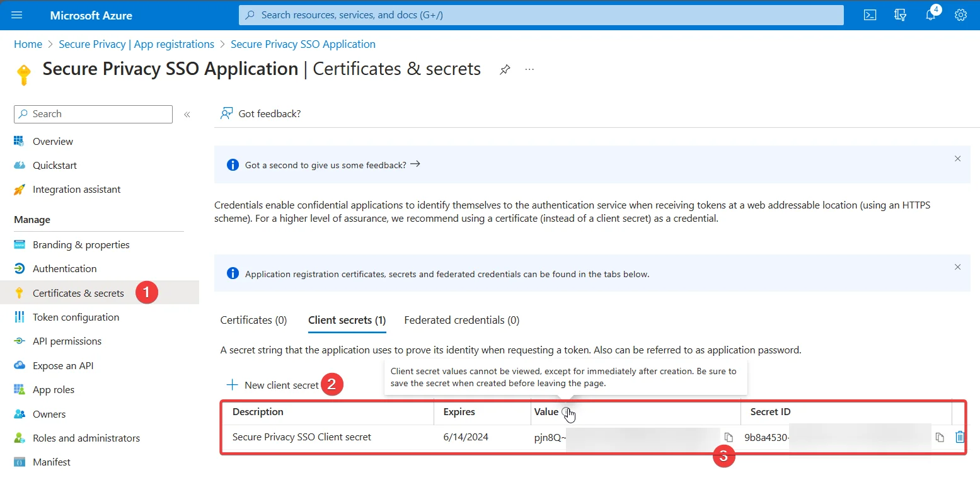Screen dimensions: 980x480
Task: Select Authentication in the Manage sidebar
Action: pos(63,268)
